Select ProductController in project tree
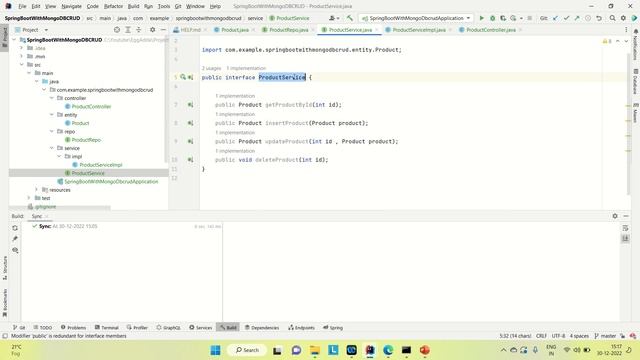The width and height of the screenshot is (640, 360). point(91,107)
